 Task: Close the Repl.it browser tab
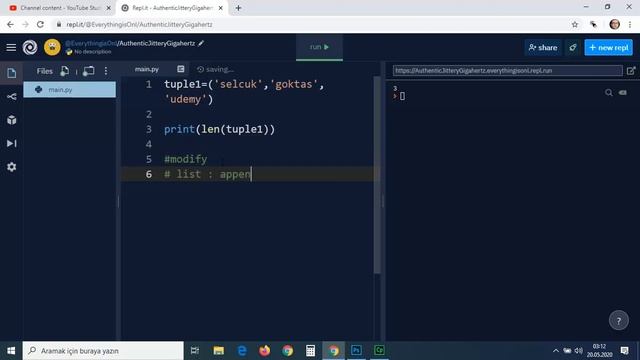pyautogui.click(x=220, y=8)
